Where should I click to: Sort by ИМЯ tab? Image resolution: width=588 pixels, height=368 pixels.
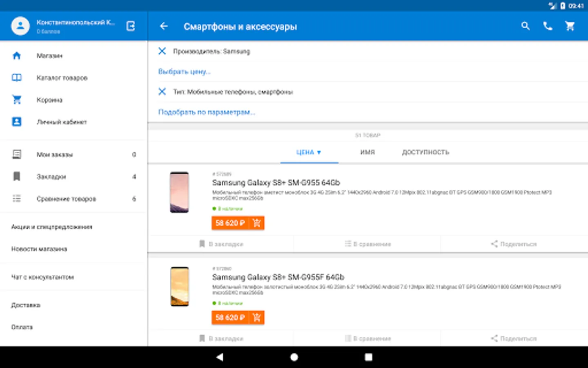point(367,153)
